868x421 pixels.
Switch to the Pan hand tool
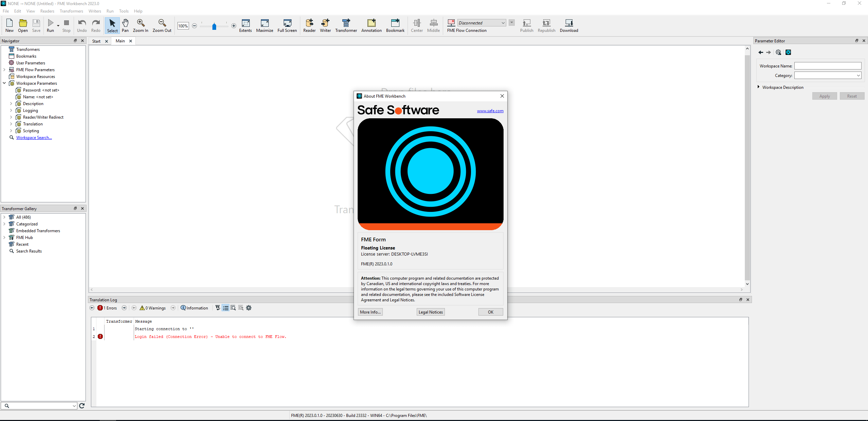125,25
